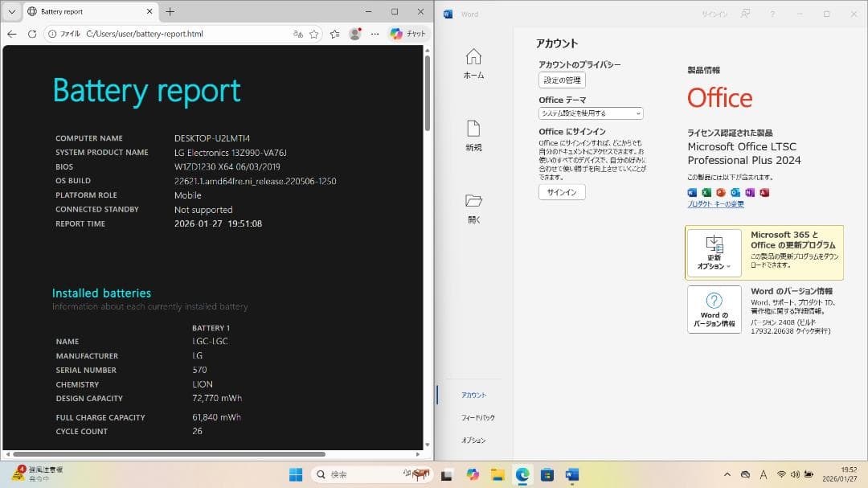Open the 更新オプション dropdown

coord(714,252)
